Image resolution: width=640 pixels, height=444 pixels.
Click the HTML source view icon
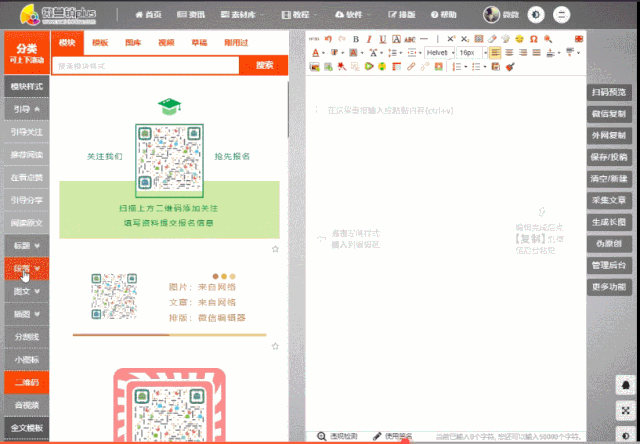[x=313, y=39]
